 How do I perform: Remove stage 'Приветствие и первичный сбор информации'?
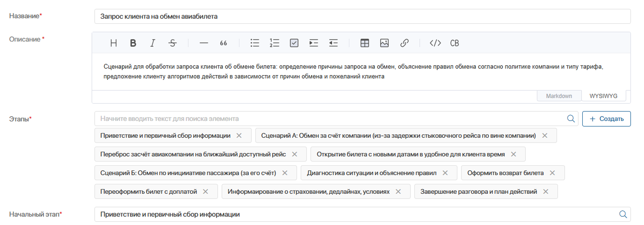(239, 135)
